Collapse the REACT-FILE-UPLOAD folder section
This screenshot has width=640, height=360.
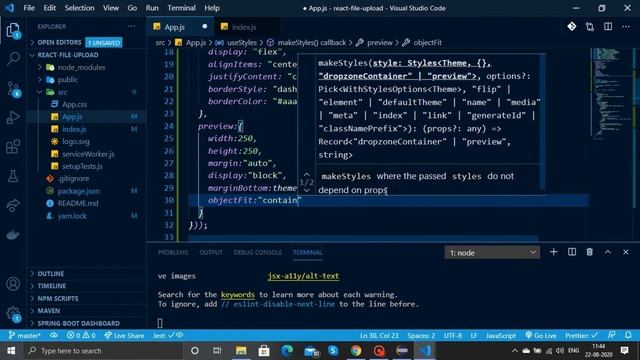pyautogui.click(x=68, y=55)
